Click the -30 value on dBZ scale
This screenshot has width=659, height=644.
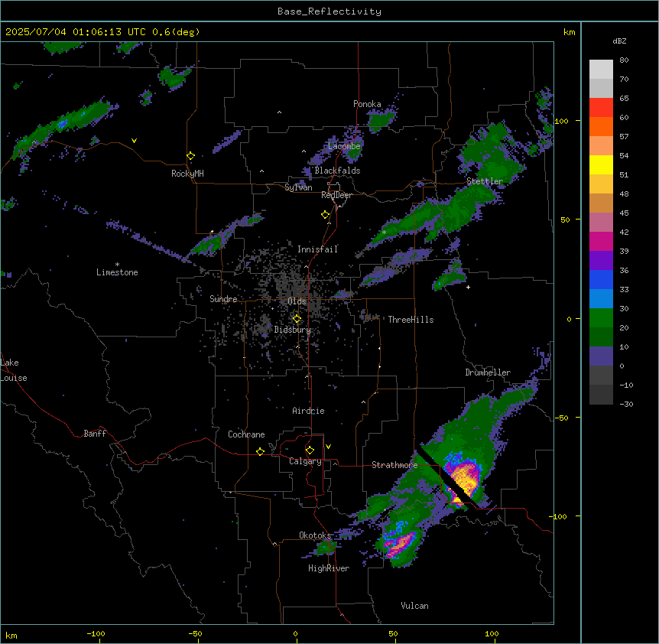[626, 404]
